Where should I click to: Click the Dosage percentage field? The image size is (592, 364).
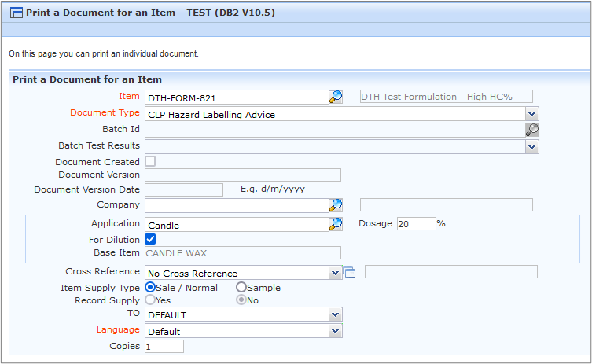click(x=417, y=223)
